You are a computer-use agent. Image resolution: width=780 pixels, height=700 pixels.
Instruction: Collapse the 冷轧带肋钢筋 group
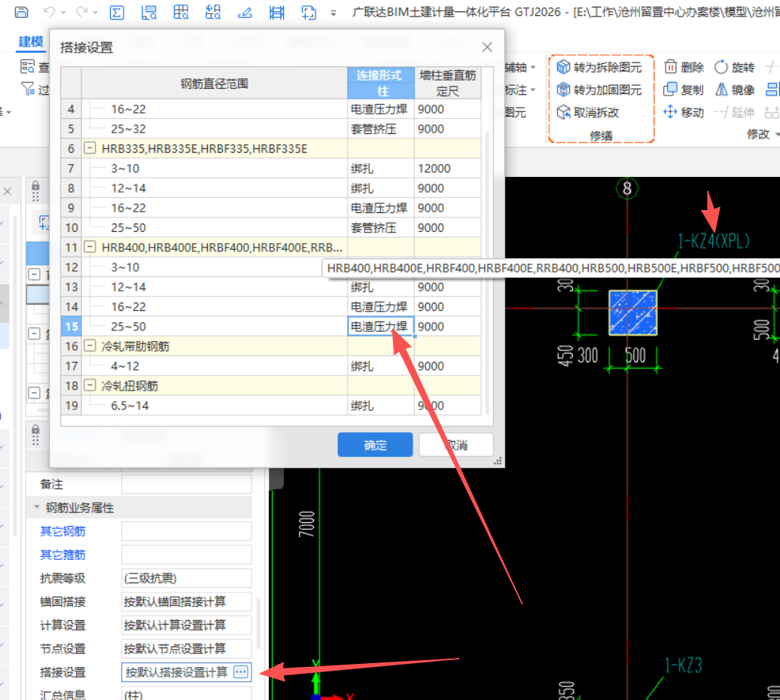click(x=90, y=346)
